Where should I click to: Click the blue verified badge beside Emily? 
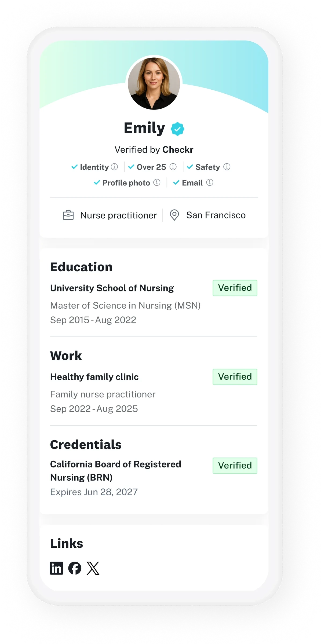(x=177, y=129)
